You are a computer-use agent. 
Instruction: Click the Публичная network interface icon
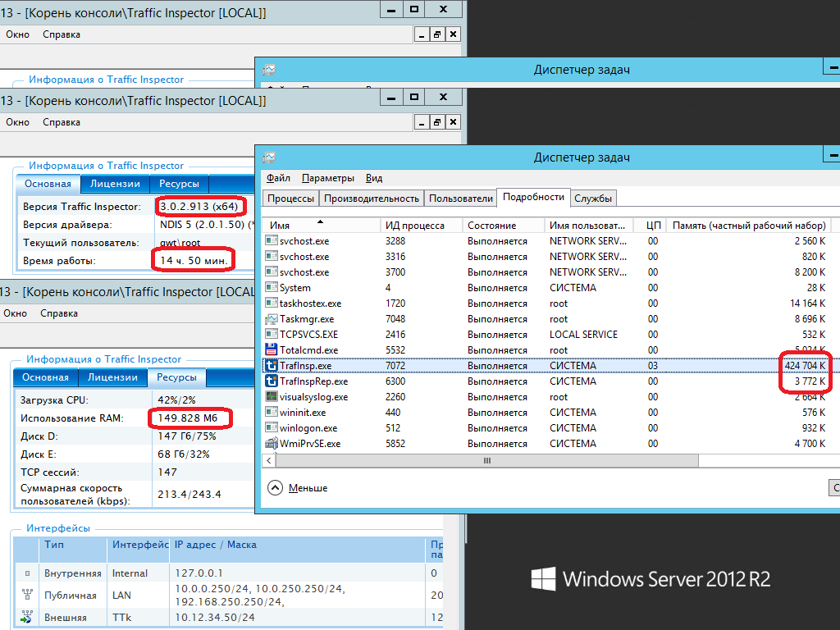[x=27, y=595]
